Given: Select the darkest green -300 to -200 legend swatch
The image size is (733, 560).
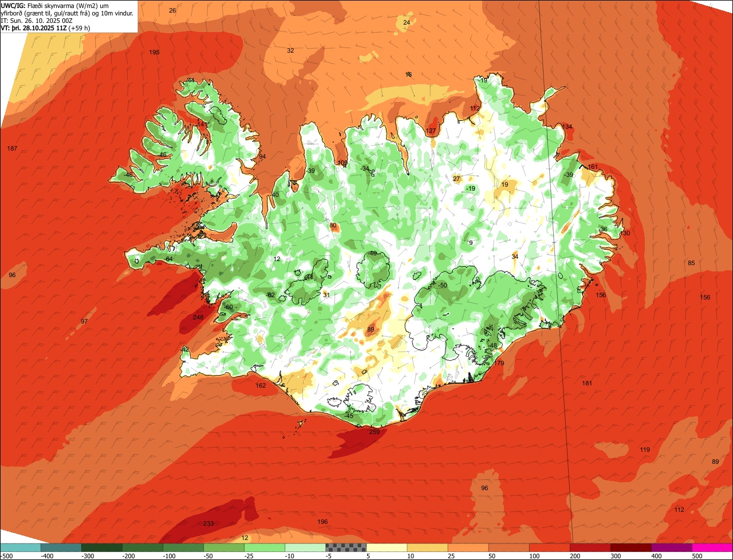Looking at the screenshot, I should (x=102, y=547).
